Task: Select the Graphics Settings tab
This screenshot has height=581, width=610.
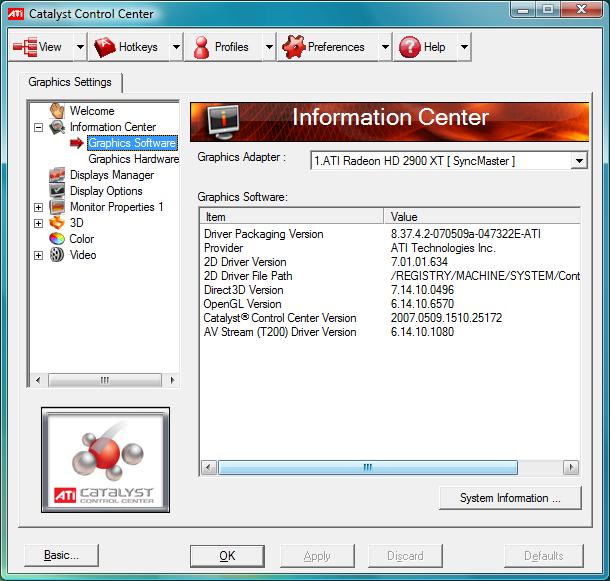Action: click(70, 82)
